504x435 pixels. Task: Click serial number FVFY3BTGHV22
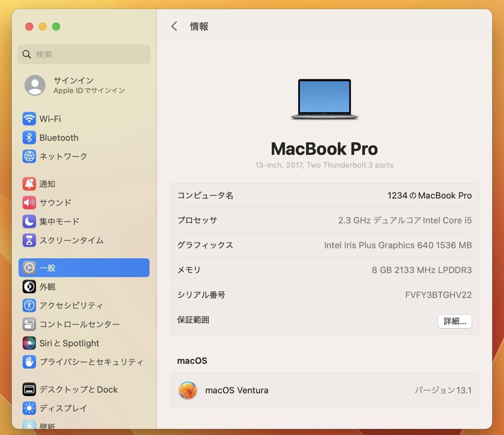point(438,295)
